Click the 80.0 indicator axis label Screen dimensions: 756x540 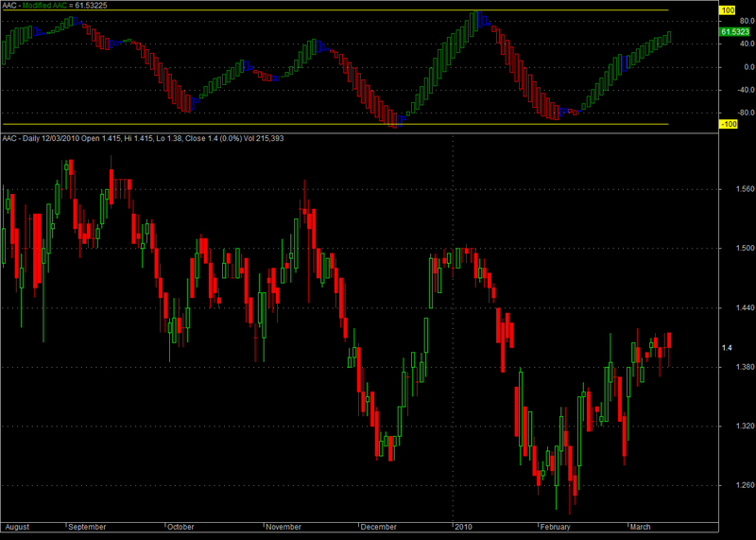pyautogui.click(x=747, y=21)
